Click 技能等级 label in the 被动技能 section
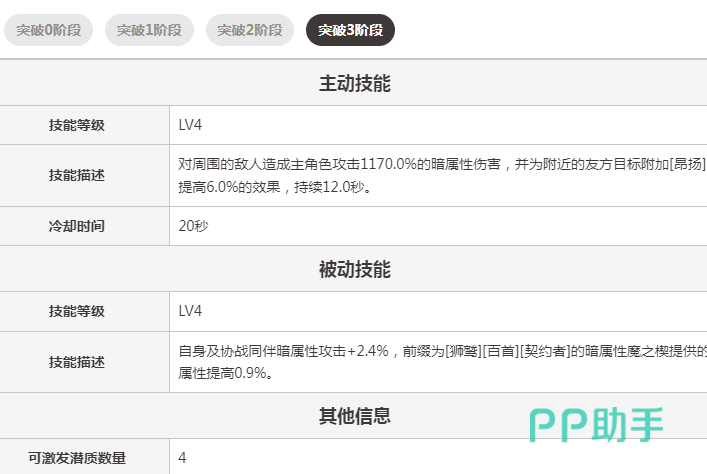The width and height of the screenshot is (707, 474). click(x=77, y=311)
